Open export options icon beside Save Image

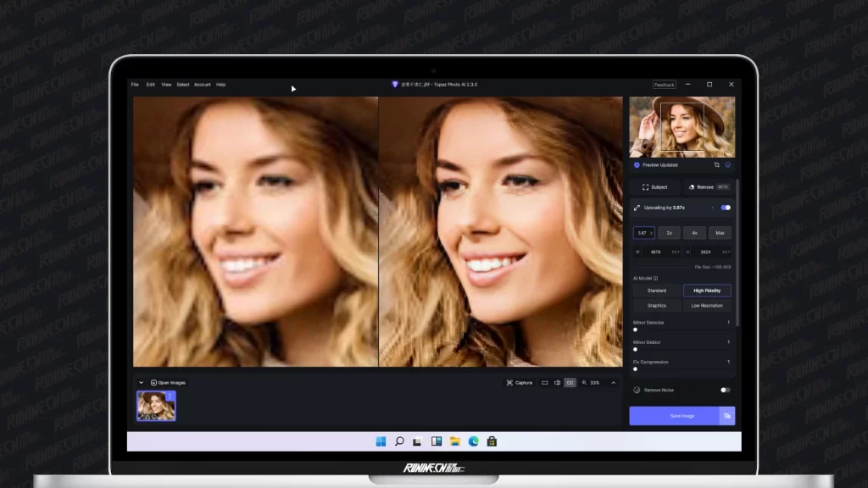(726, 416)
